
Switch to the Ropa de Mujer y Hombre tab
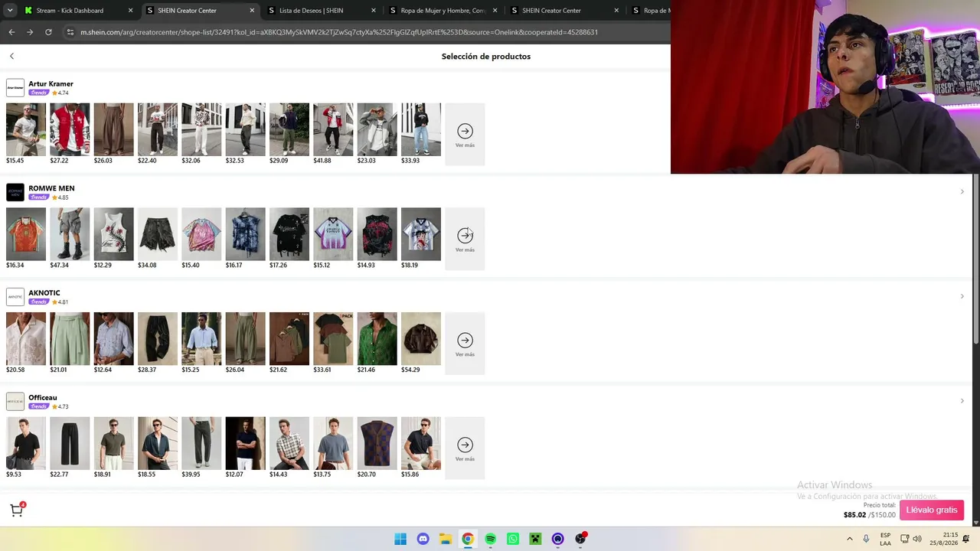click(x=442, y=11)
